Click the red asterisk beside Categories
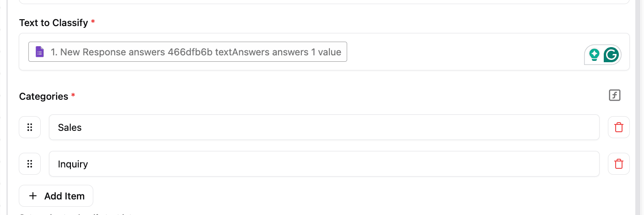644x215 pixels. 73,96
